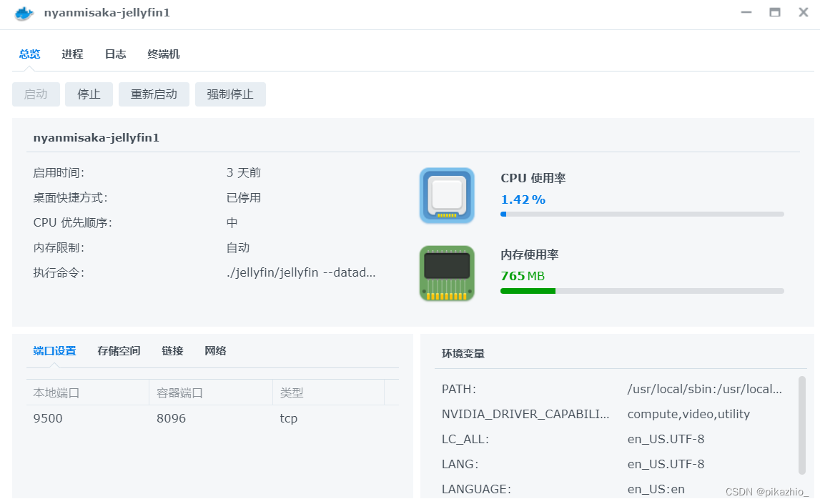Viewport: 820px width, 504px height.
Task: Select the tcp type cell
Action: click(x=289, y=418)
